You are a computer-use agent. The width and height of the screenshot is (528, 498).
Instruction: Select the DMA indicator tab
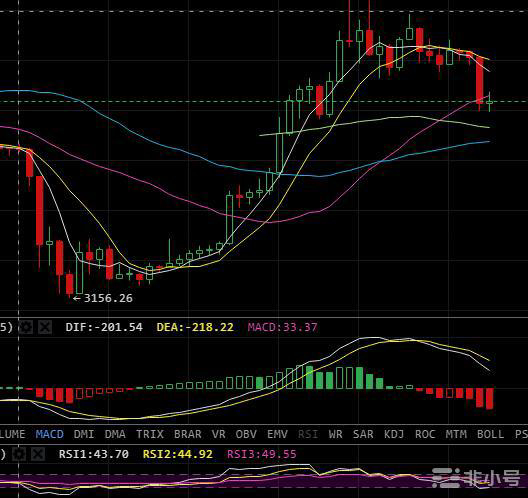(x=115, y=434)
